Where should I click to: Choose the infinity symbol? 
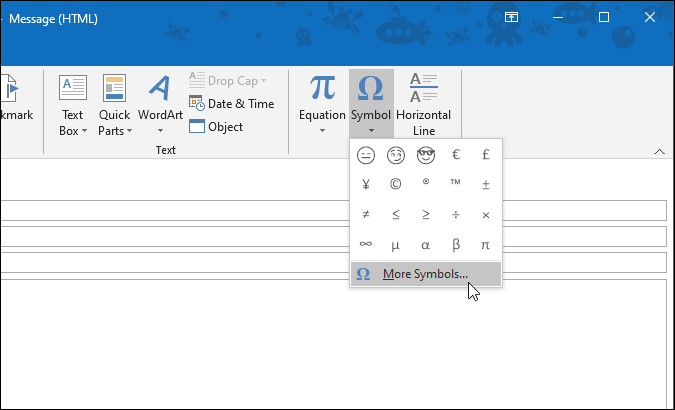point(366,245)
